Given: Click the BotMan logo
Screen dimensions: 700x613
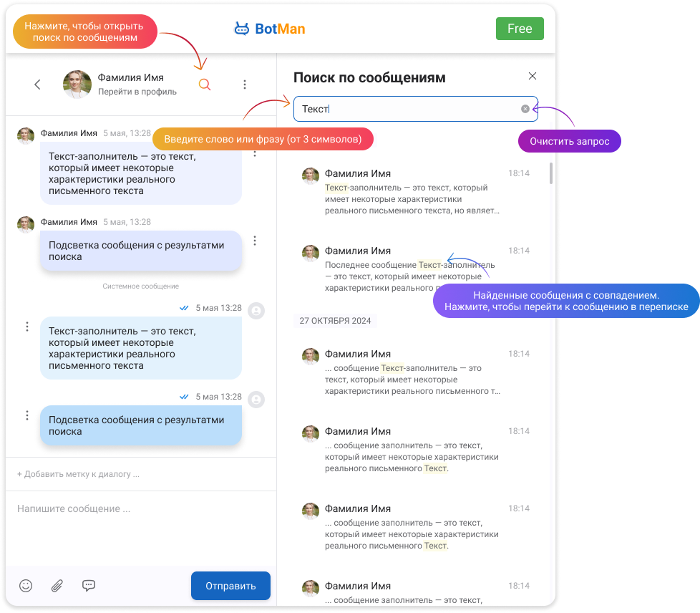Looking at the screenshot, I should pos(270,29).
